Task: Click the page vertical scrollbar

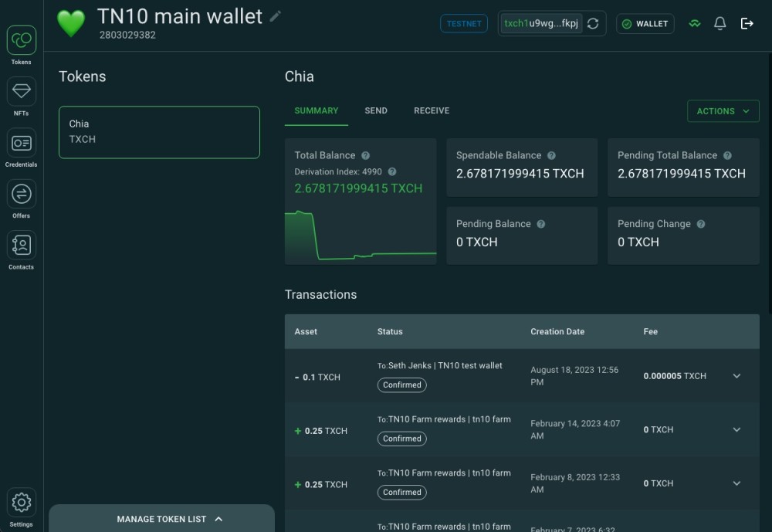Action: click(x=770, y=182)
